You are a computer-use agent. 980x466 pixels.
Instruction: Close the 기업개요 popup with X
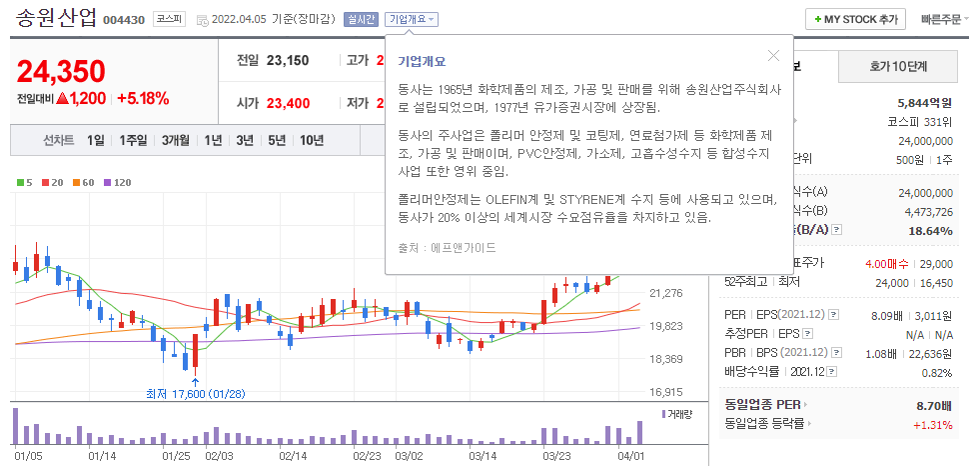click(774, 55)
